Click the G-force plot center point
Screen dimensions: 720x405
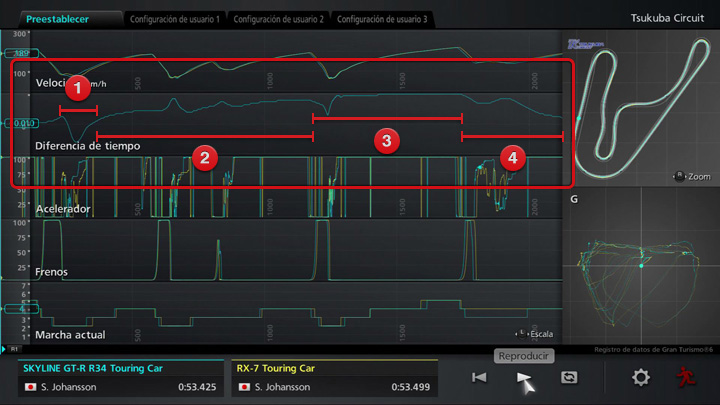click(x=640, y=266)
